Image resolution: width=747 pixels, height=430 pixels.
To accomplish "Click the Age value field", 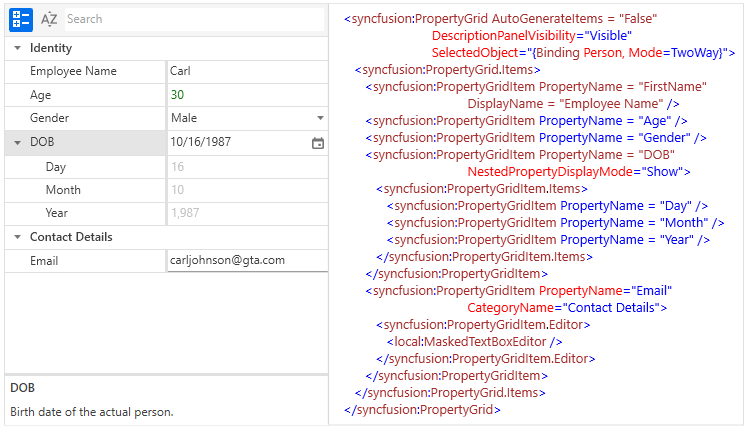I will (x=246, y=95).
